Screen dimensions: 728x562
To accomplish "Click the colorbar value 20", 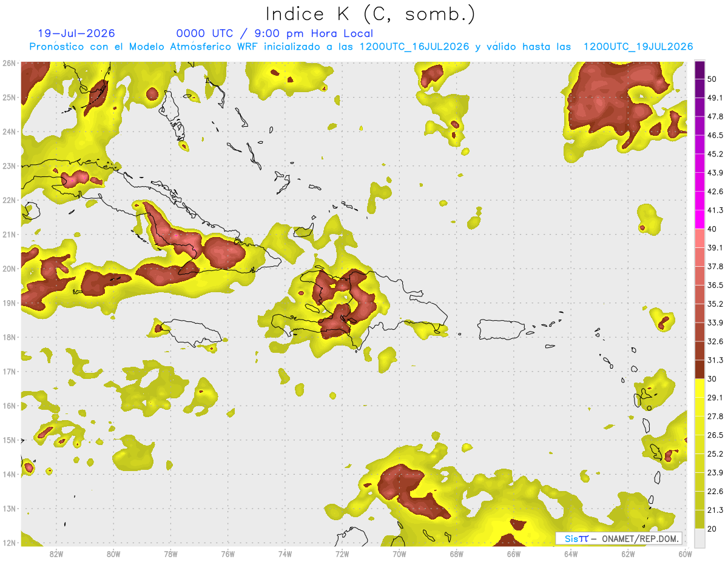I will point(712,530).
